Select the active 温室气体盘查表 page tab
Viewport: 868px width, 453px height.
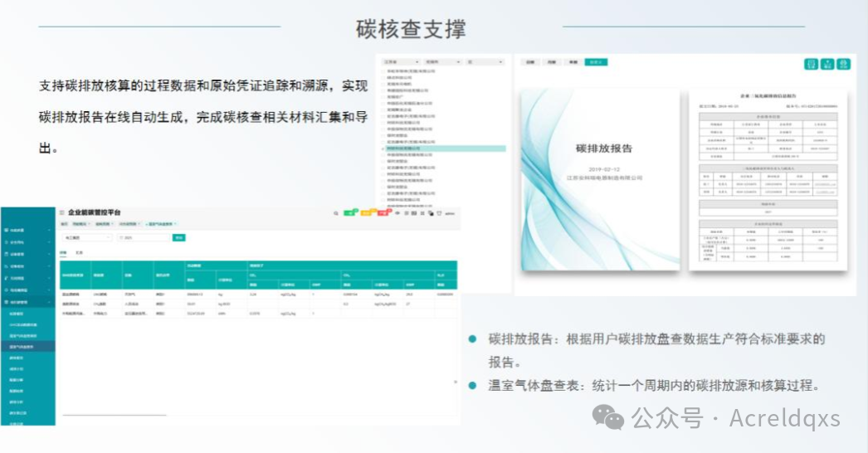coord(160,224)
